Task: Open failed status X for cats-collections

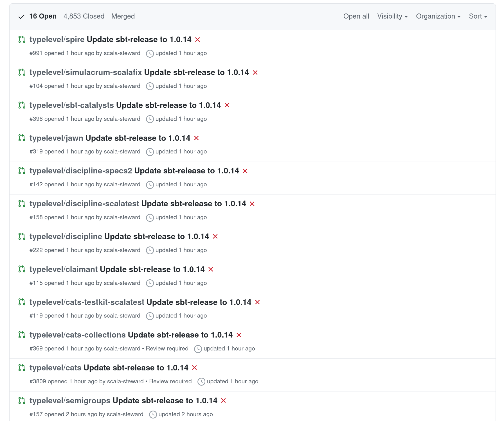Action: tap(239, 335)
